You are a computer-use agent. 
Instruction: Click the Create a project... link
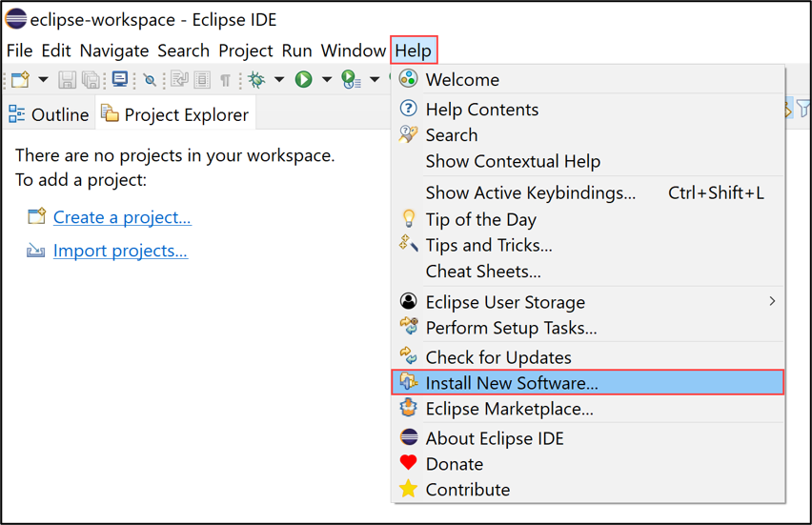pos(122,217)
